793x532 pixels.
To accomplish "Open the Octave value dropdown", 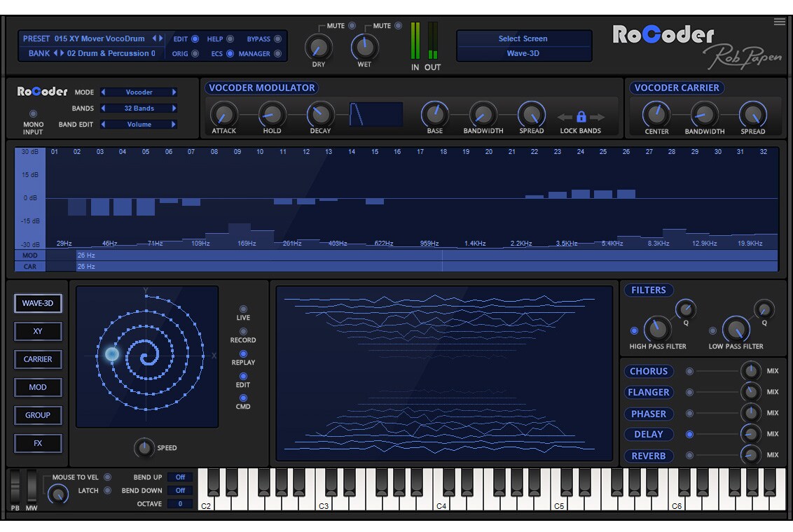I will click(x=180, y=504).
